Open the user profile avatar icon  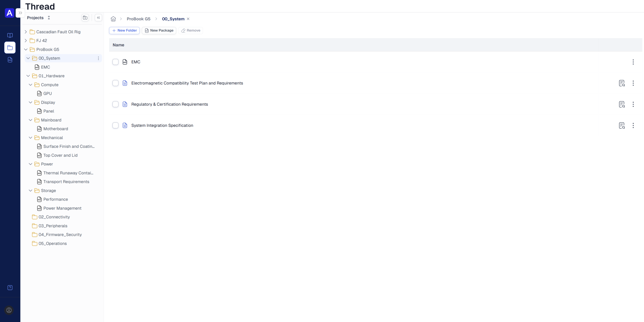coord(9,310)
